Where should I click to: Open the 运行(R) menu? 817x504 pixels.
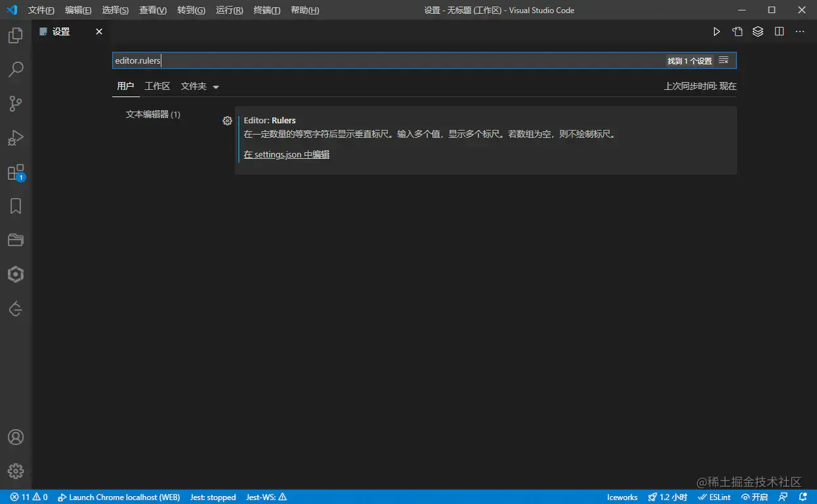(x=228, y=10)
